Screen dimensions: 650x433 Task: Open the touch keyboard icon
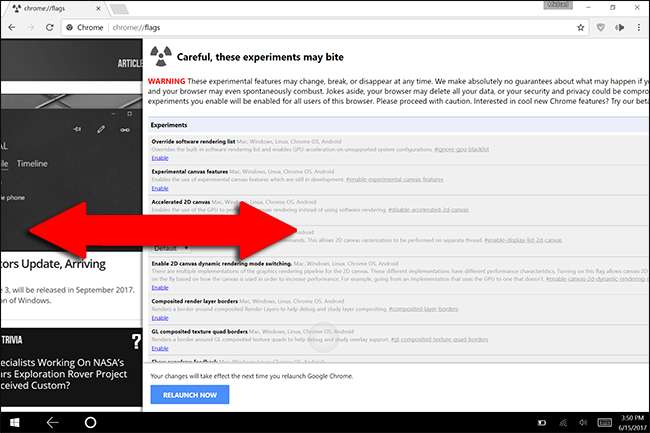point(604,423)
